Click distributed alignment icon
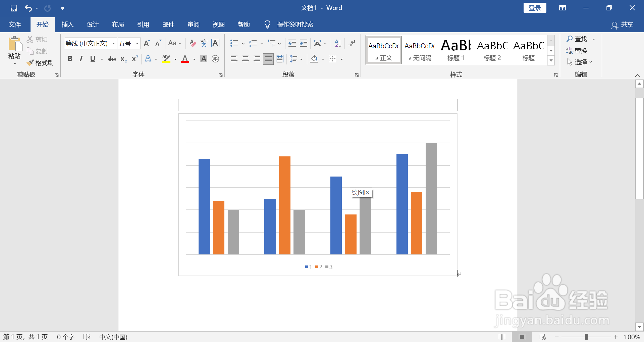Image resolution: width=644 pixels, height=342 pixels. coord(280,59)
